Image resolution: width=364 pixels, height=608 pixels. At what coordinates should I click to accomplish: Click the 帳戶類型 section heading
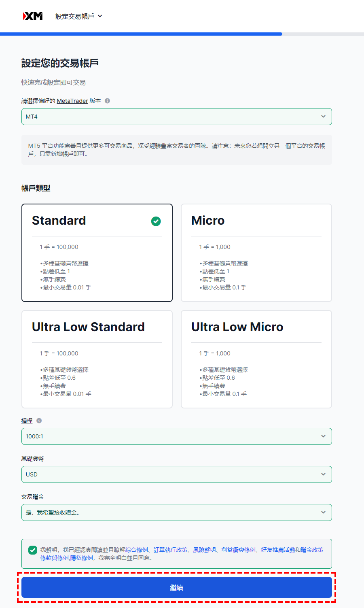click(36, 188)
